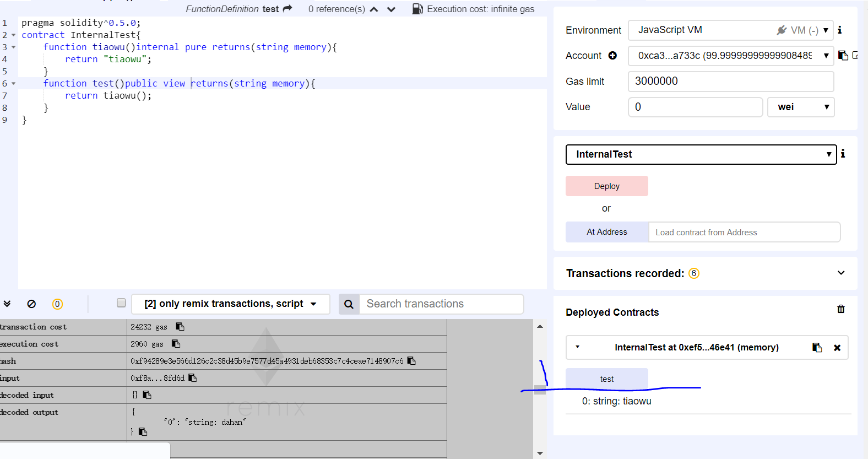
Task: Click terminal search magnifier icon
Action: (x=349, y=304)
